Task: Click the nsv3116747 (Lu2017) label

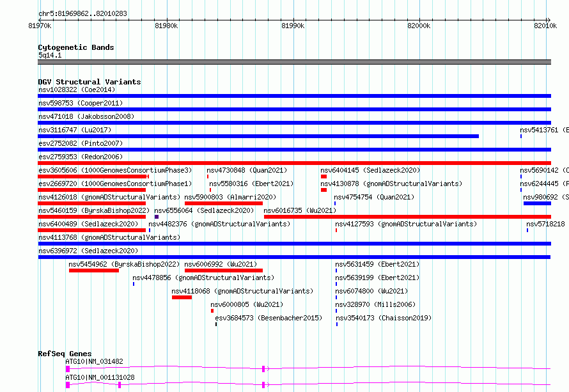Action: 75,130
